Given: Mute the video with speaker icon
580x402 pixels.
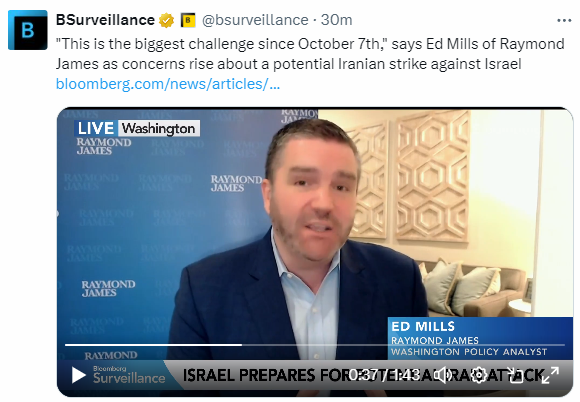Looking at the screenshot, I should click(442, 375).
